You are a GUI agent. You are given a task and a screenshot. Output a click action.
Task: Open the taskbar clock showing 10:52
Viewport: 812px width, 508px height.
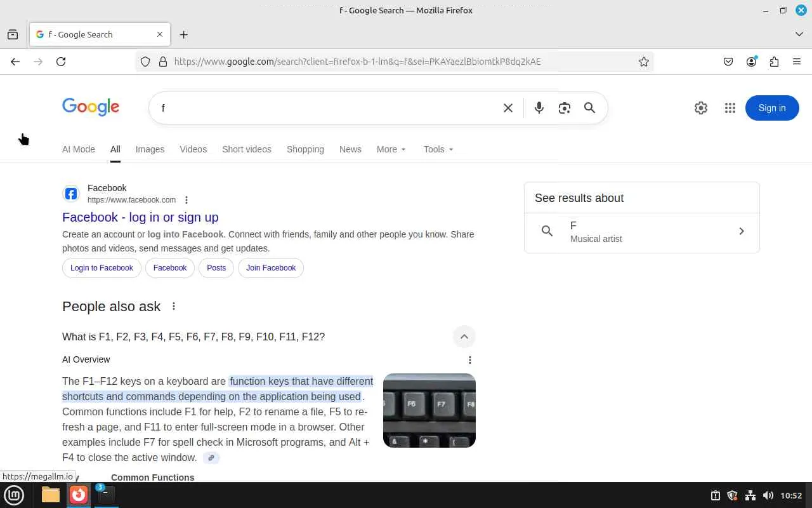[x=791, y=495]
